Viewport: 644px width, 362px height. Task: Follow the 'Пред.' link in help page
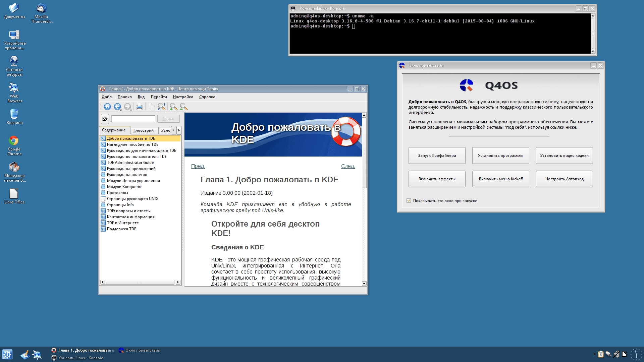[198, 166]
